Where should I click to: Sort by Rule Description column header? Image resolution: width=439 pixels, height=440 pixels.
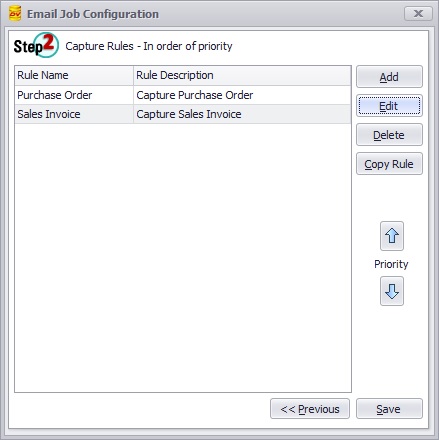(x=242, y=75)
